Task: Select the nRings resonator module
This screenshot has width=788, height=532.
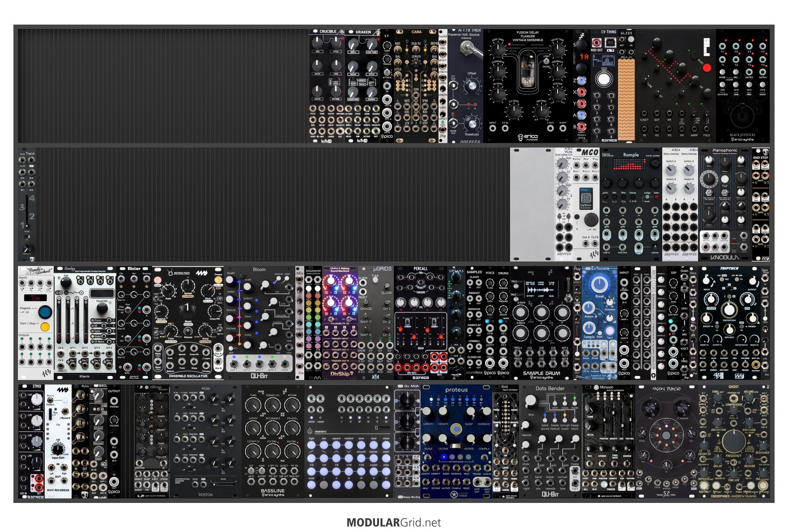Action: pos(152,441)
